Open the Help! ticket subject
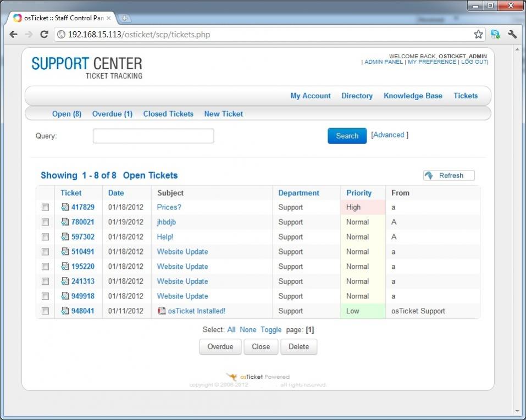 tap(165, 237)
